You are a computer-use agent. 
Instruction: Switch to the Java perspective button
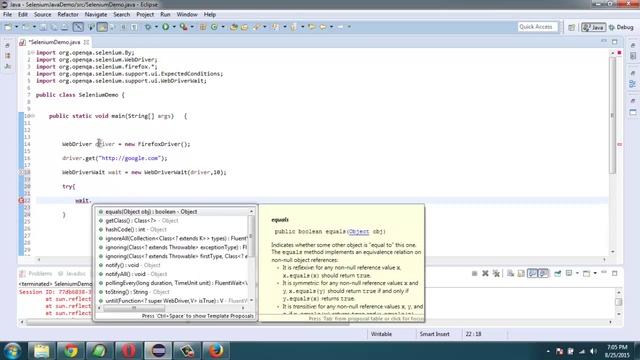(x=593, y=27)
